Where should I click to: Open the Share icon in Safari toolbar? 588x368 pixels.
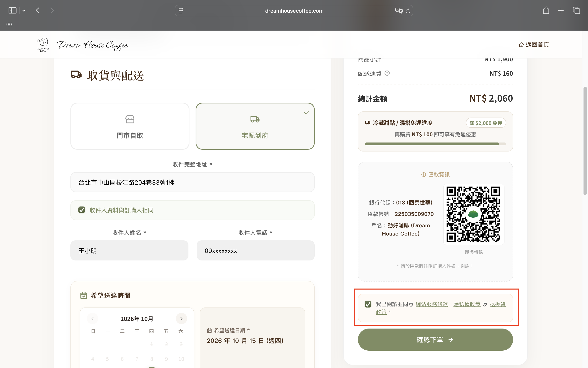point(546,10)
